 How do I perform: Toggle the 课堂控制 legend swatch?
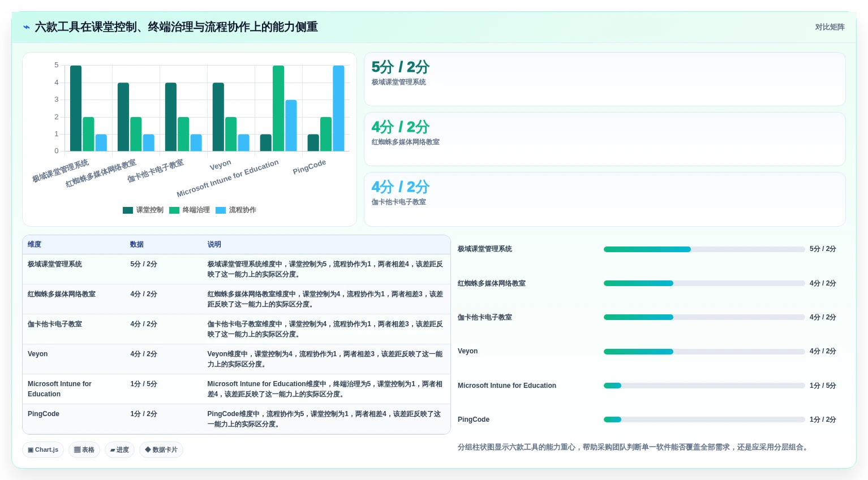pyautogui.click(x=128, y=210)
